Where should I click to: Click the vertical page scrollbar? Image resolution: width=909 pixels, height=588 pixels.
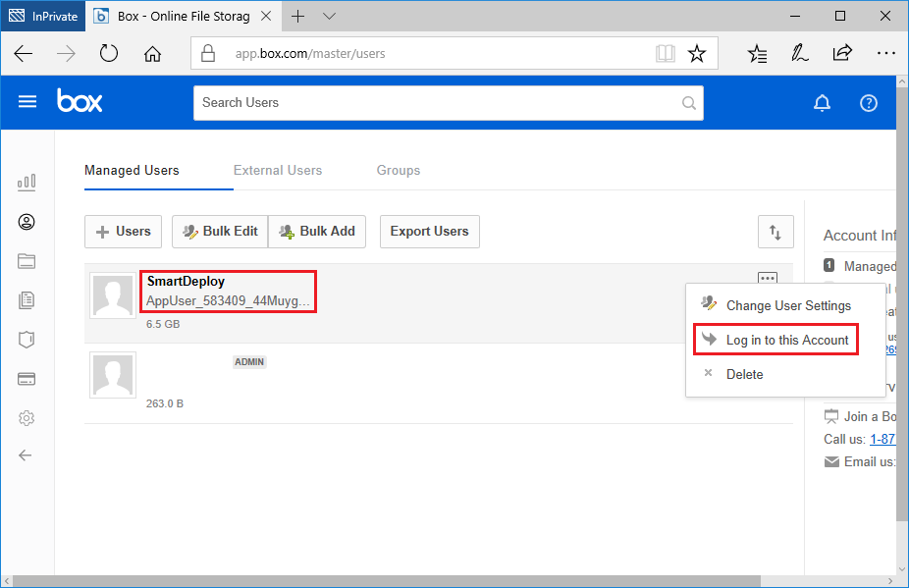pos(902,304)
